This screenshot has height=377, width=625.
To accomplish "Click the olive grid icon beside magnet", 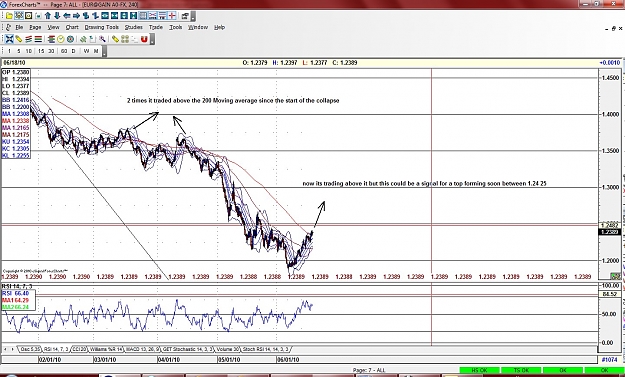I will 125,39.
